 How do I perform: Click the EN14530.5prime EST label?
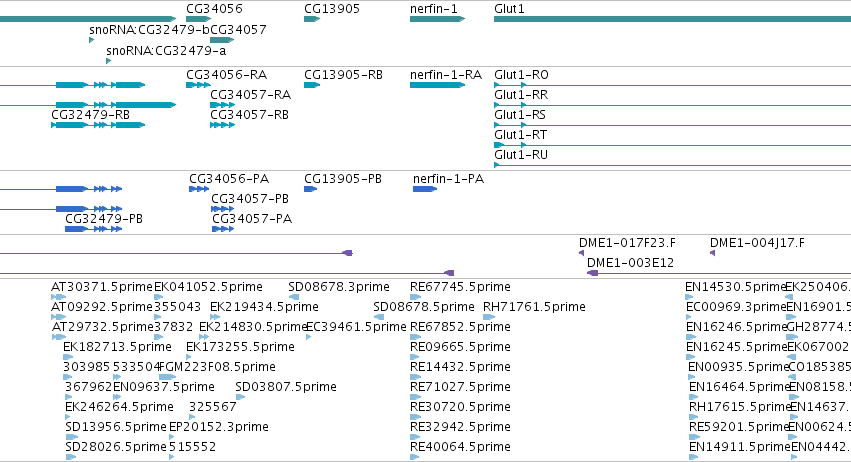click(735, 287)
